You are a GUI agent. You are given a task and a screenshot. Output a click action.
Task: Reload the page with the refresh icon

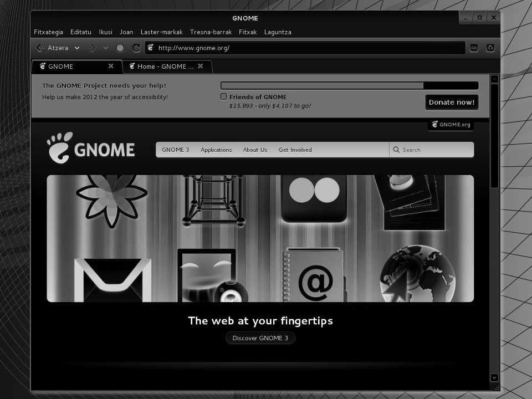136,48
